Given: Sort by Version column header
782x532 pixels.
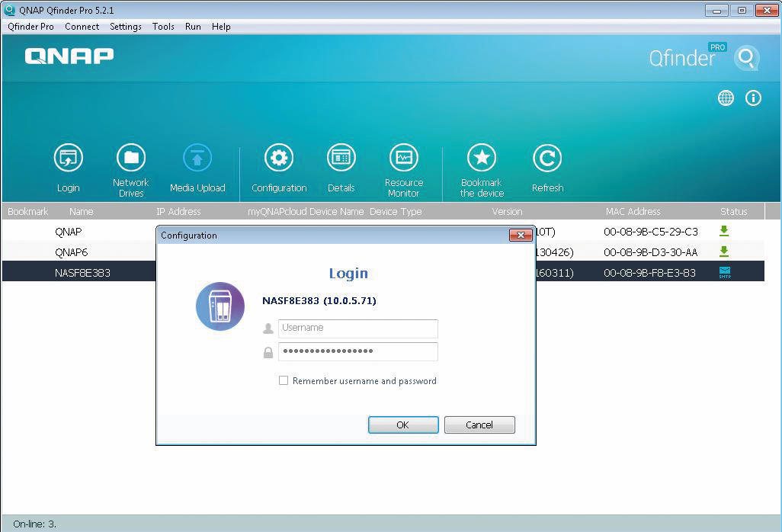Looking at the screenshot, I should coord(507,211).
